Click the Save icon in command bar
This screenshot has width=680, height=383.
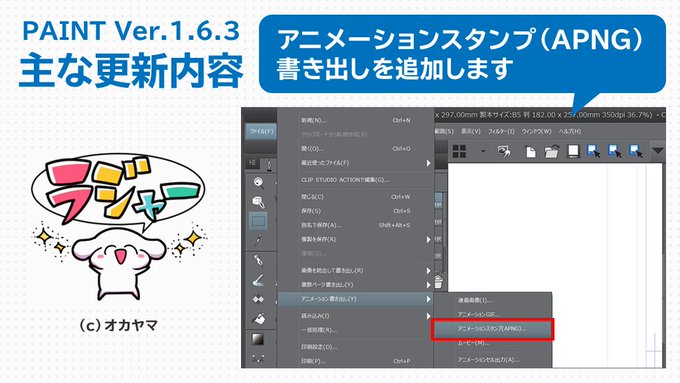pos(573,151)
